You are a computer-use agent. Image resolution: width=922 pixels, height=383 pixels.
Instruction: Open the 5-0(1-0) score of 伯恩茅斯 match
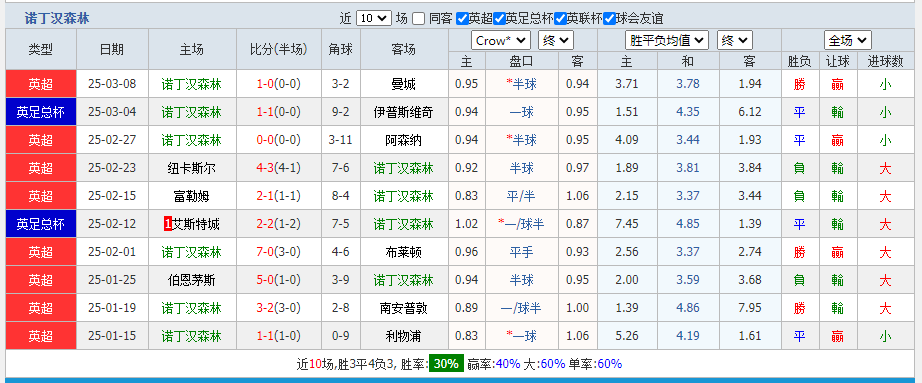coord(279,280)
